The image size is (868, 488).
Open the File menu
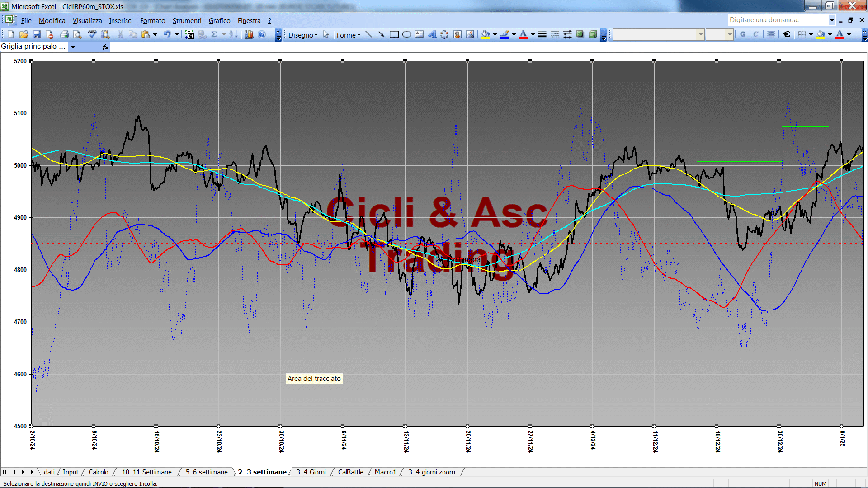click(x=26, y=20)
